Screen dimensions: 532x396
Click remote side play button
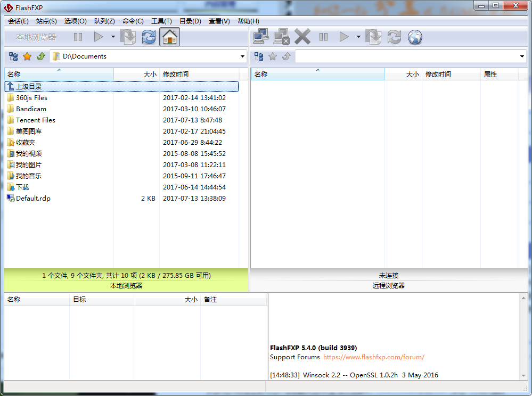(344, 37)
